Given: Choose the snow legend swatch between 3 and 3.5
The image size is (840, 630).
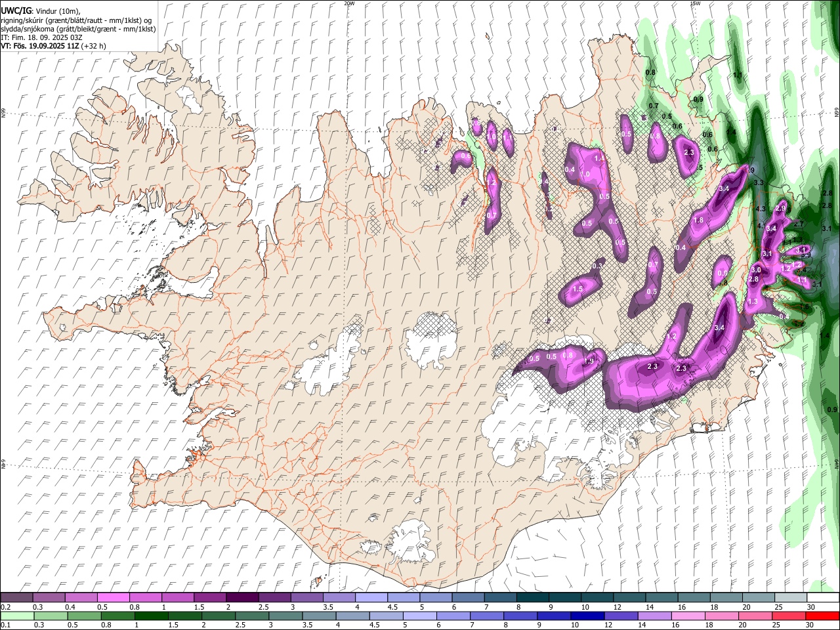Looking at the screenshot, I should pos(306,597).
